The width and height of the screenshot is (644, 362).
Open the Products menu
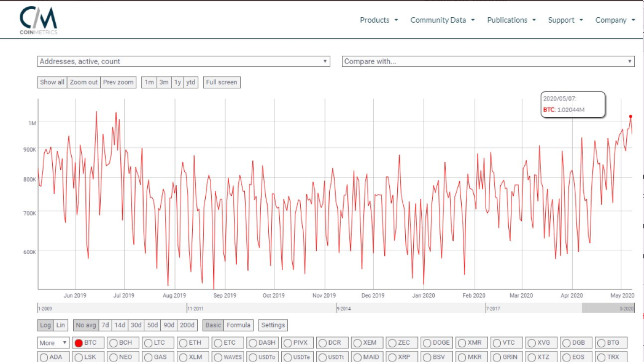pyautogui.click(x=379, y=20)
